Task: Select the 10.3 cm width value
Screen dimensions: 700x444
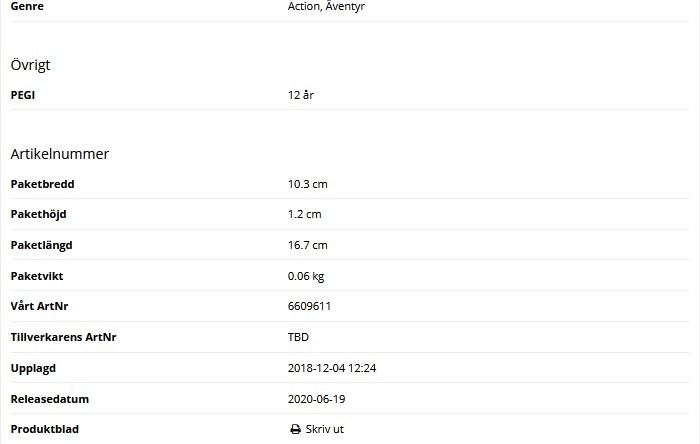Action: [308, 184]
